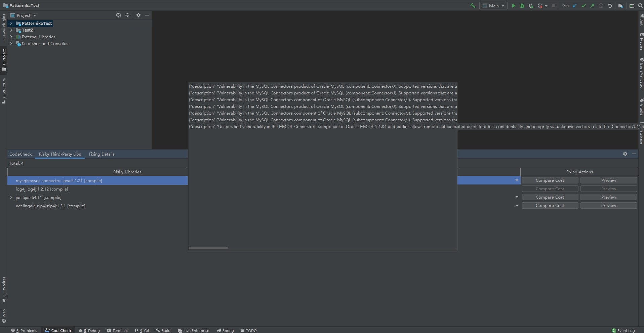This screenshot has width=644, height=333.
Task: Open Project Structure icon
Action: 621,6
